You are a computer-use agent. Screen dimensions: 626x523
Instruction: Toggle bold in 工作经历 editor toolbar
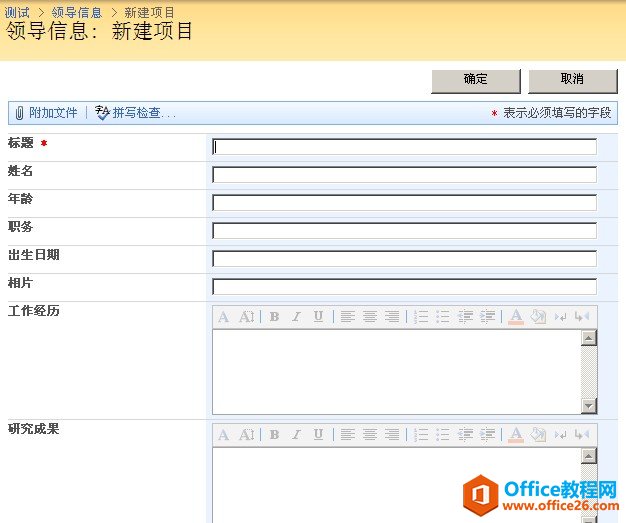[274, 317]
